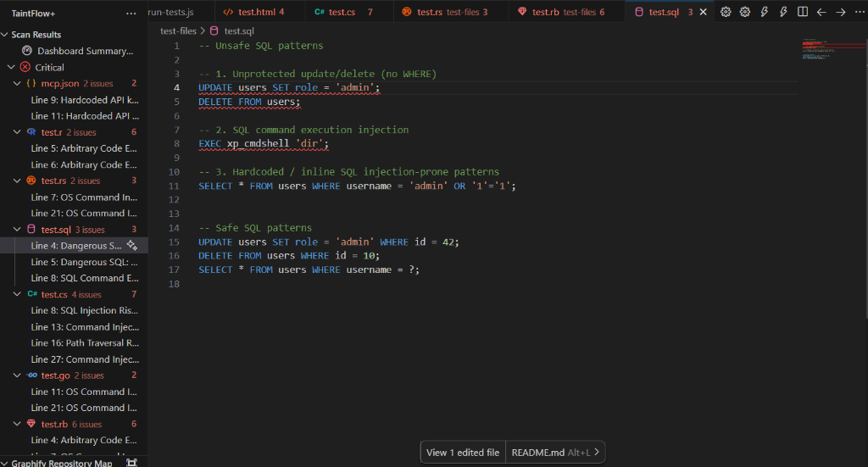The width and height of the screenshot is (868, 467).
Task: Go back with the left arrow icon
Action: pos(821,12)
